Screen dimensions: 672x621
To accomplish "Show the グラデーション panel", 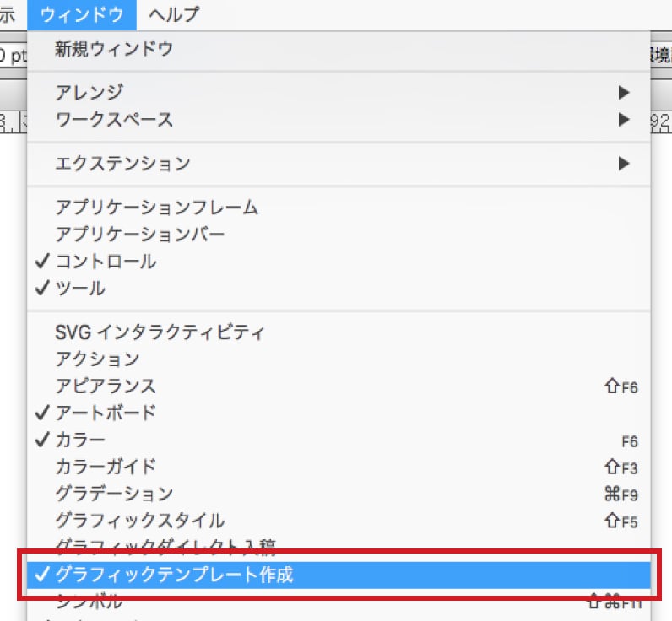I will (114, 494).
